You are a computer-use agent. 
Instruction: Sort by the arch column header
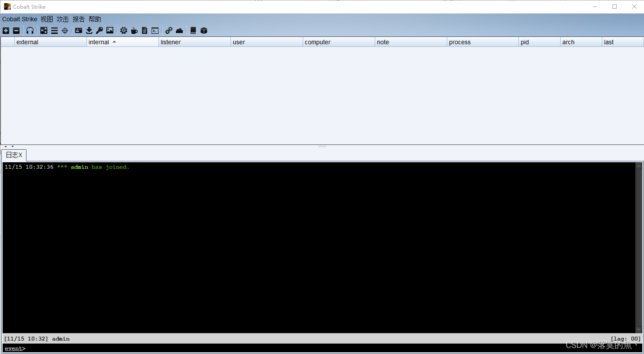point(581,42)
